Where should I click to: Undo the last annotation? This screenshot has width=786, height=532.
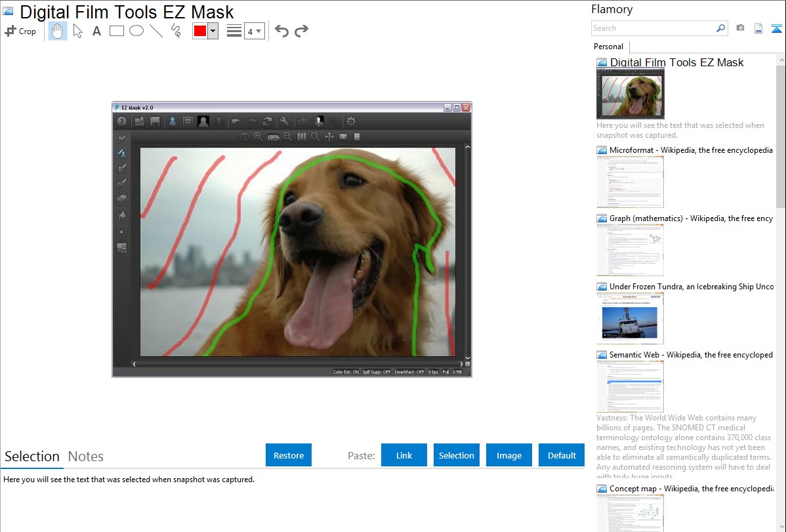click(x=281, y=31)
